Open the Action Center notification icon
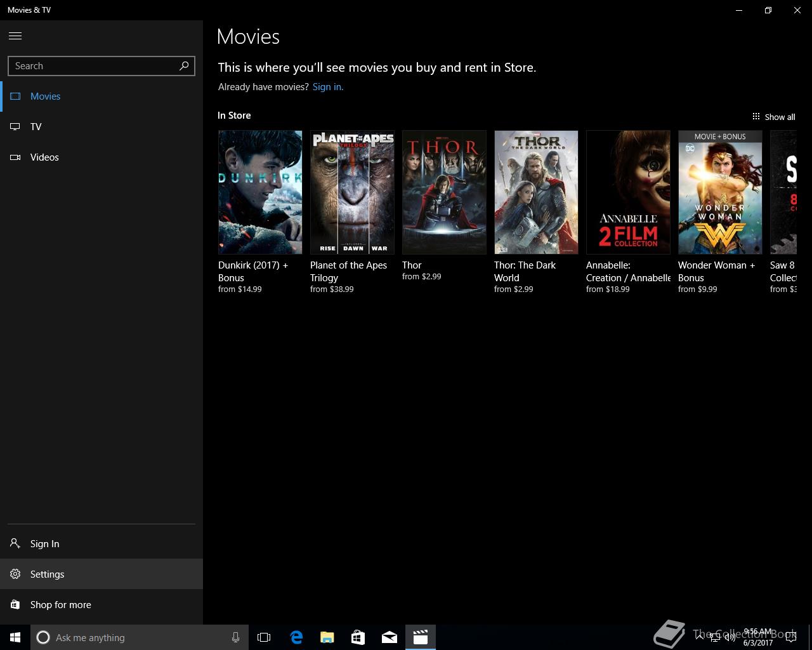This screenshot has width=812, height=650. click(790, 638)
